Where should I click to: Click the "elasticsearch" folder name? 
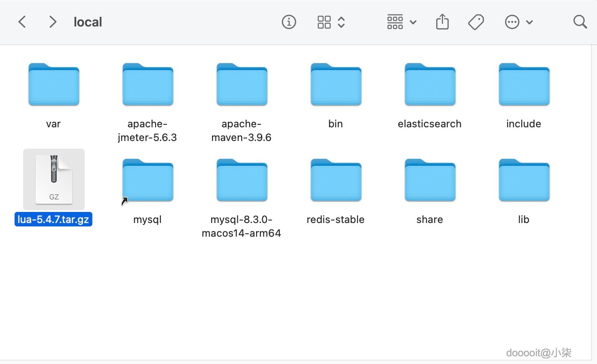430,124
